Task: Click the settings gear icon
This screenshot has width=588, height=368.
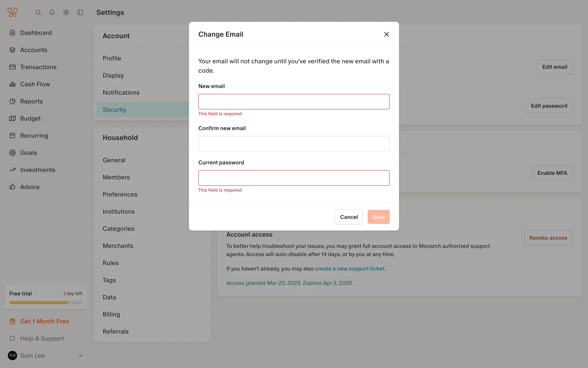Action: pyautogui.click(x=66, y=13)
